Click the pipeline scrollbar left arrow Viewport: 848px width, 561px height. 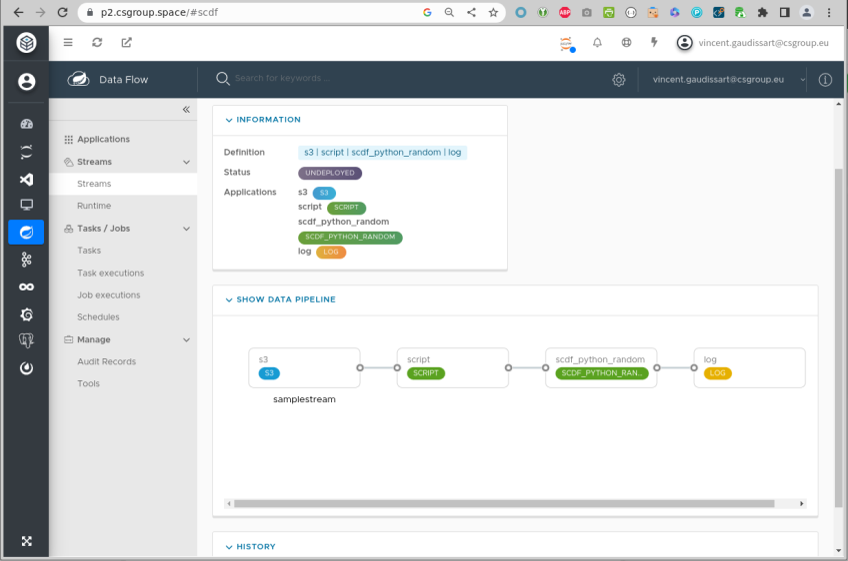[x=229, y=504]
